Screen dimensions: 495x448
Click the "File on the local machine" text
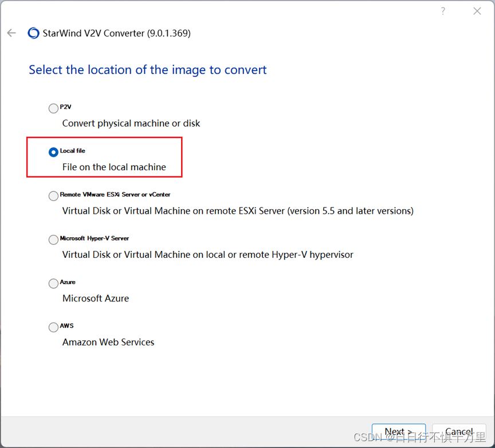pos(114,167)
